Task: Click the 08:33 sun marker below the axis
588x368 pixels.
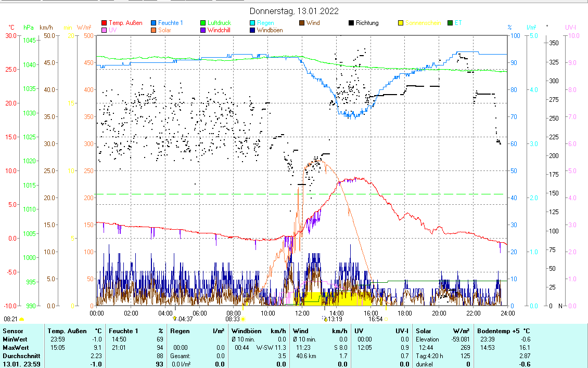Action: click(x=233, y=319)
